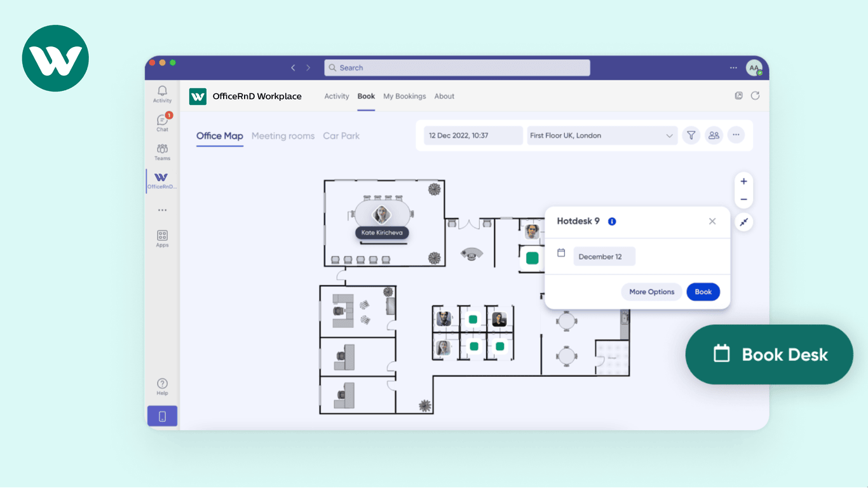The width and height of the screenshot is (868, 488).
Task: Click the "Hotdesk 9" title text
Action: point(578,221)
